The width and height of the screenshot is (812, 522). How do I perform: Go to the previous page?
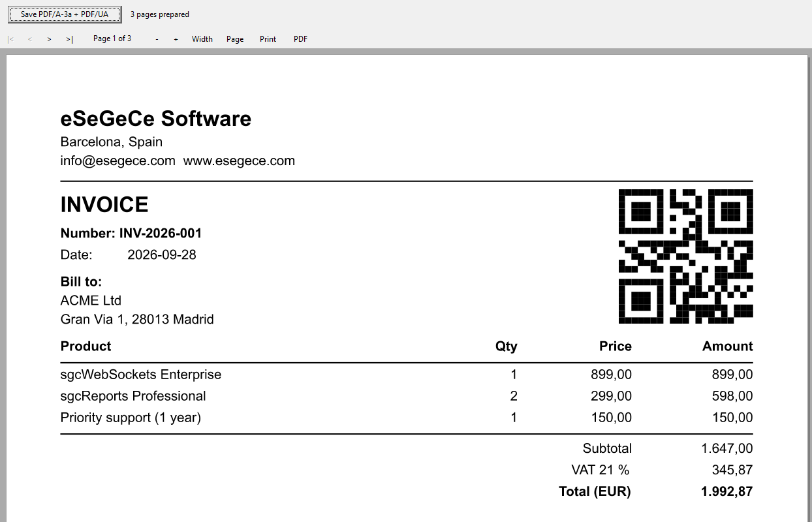click(30, 39)
